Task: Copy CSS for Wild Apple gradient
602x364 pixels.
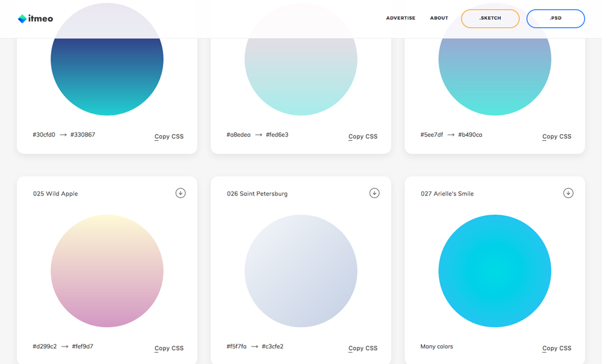Action: coord(169,348)
